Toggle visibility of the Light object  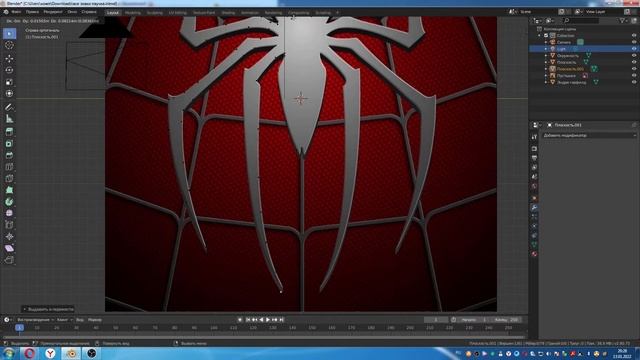pos(634,49)
